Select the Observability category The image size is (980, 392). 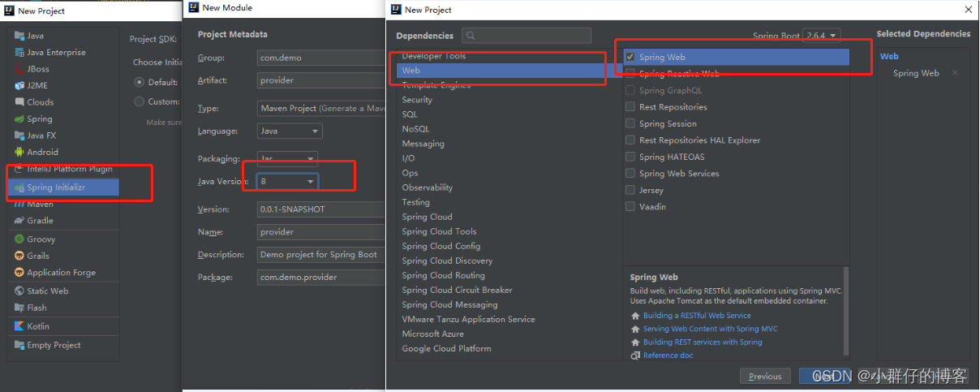click(x=428, y=187)
